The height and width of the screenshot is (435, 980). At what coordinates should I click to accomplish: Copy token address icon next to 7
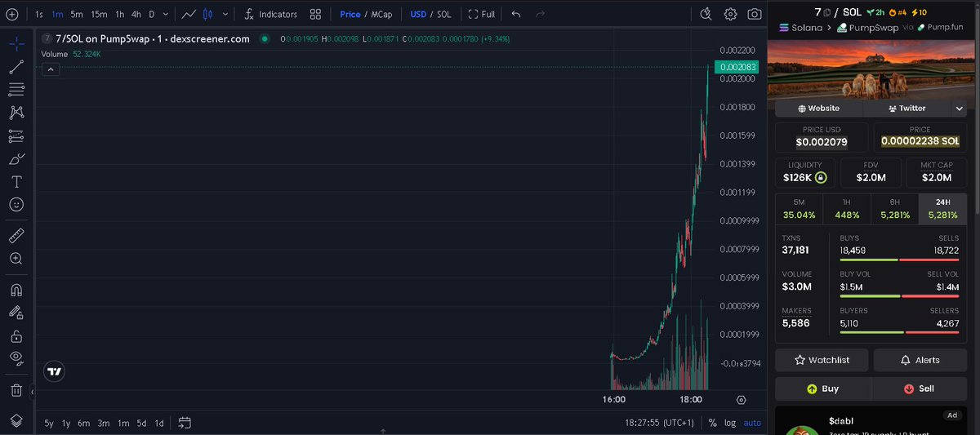tap(827, 12)
